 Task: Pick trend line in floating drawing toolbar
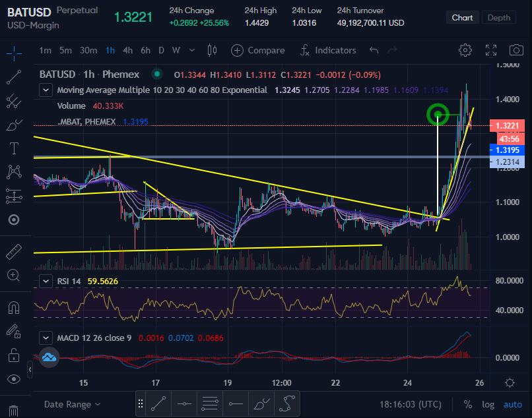[158, 403]
